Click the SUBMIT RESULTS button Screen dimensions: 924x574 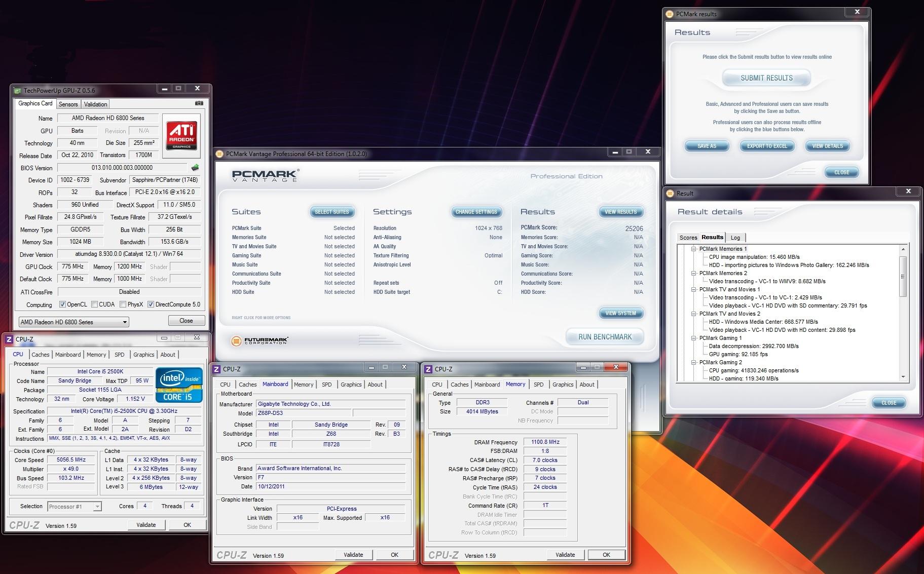[x=766, y=78]
